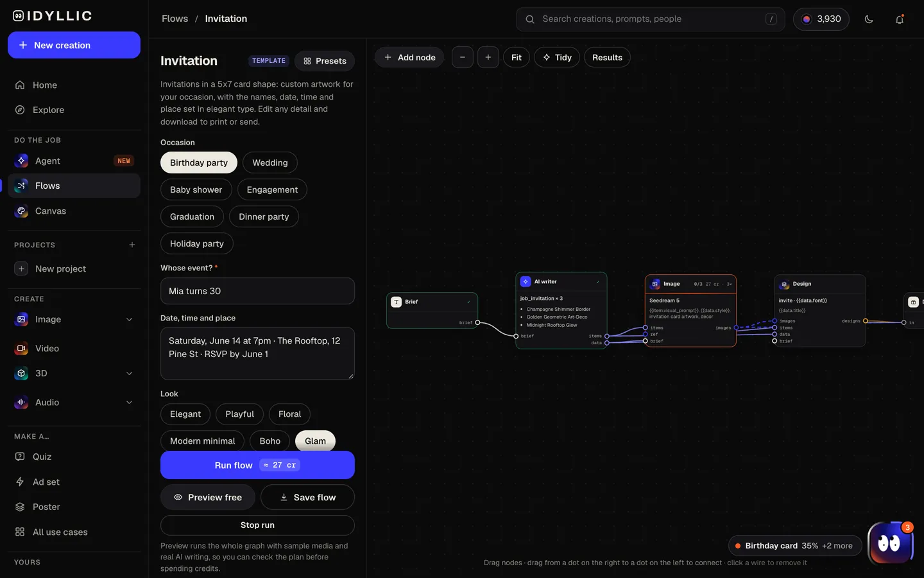Tidy the node layout

(557, 57)
